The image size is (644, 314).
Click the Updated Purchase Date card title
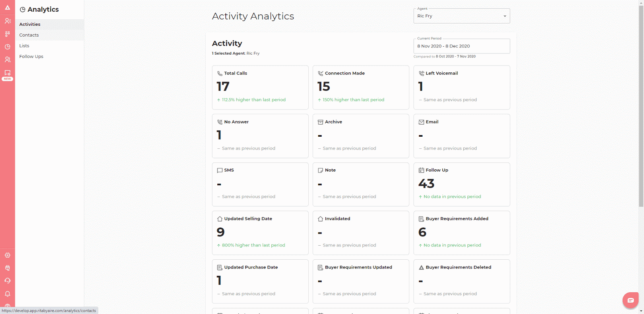tap(251, 267)
